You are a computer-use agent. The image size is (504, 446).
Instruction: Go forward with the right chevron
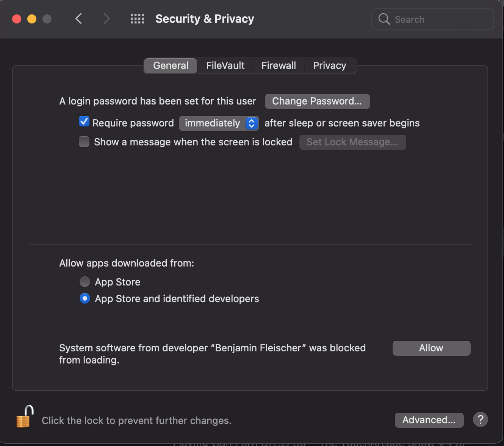pos(106,19)
